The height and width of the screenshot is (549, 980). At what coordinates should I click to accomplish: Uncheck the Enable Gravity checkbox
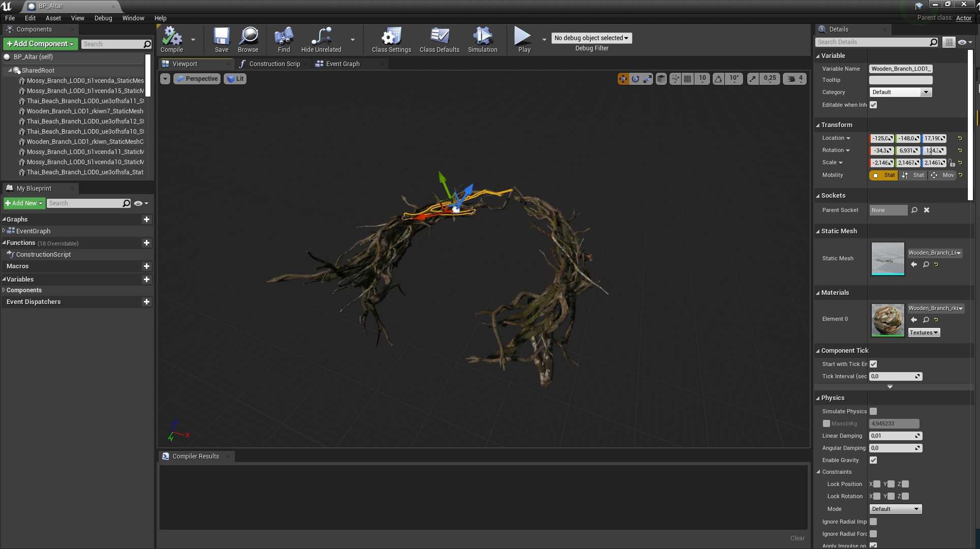[873, 460]
